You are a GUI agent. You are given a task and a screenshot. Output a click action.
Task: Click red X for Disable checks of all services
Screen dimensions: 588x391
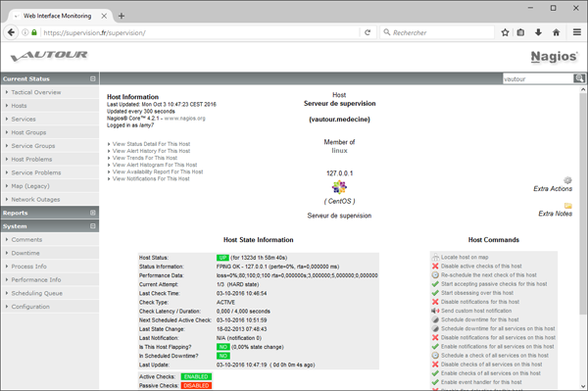(x=435, y=365)
